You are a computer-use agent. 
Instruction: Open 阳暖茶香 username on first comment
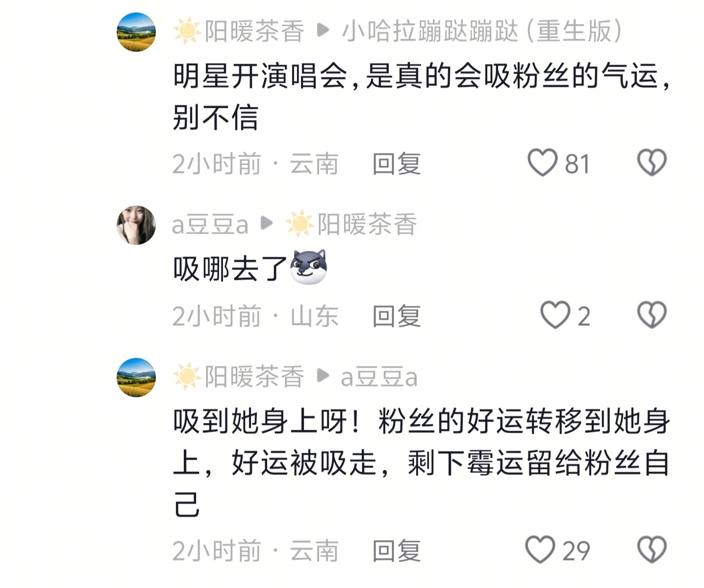click(x=254, y=32)
